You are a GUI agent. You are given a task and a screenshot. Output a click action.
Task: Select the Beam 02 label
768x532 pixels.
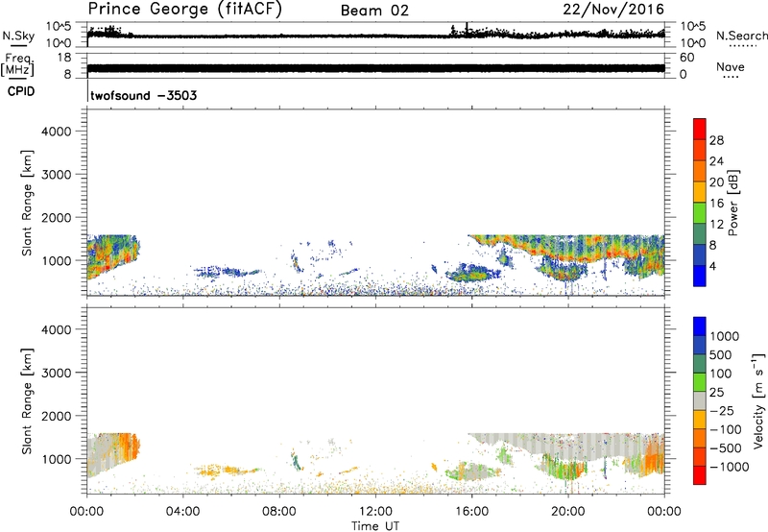374,11
